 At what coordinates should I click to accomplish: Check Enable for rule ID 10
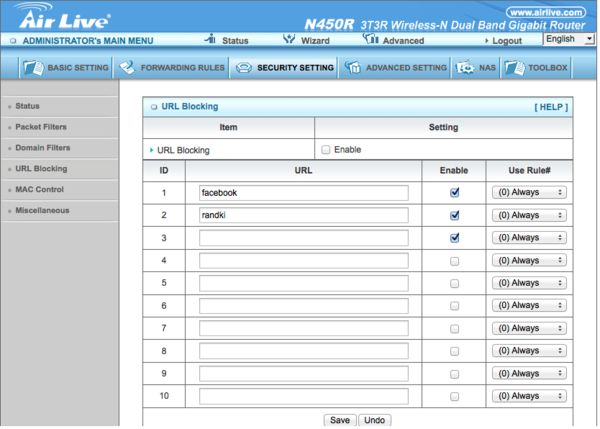(454, 396)
